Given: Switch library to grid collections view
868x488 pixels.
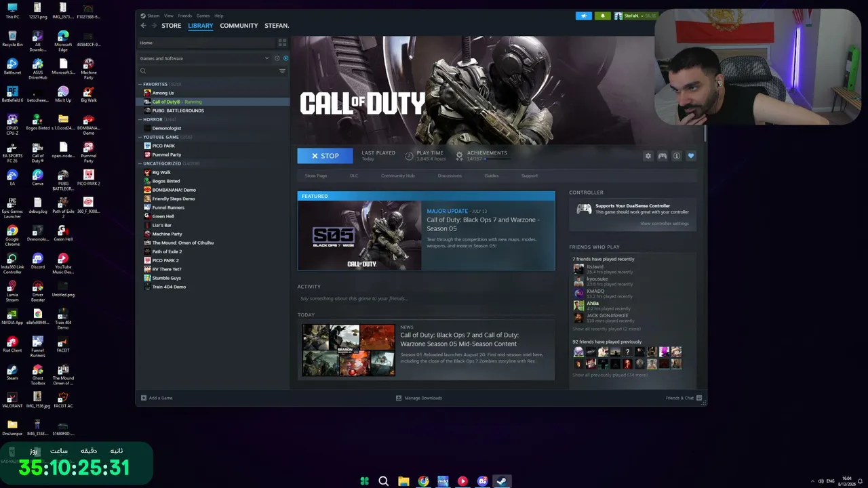Looking at the screenshot, I should coord(282,43).
